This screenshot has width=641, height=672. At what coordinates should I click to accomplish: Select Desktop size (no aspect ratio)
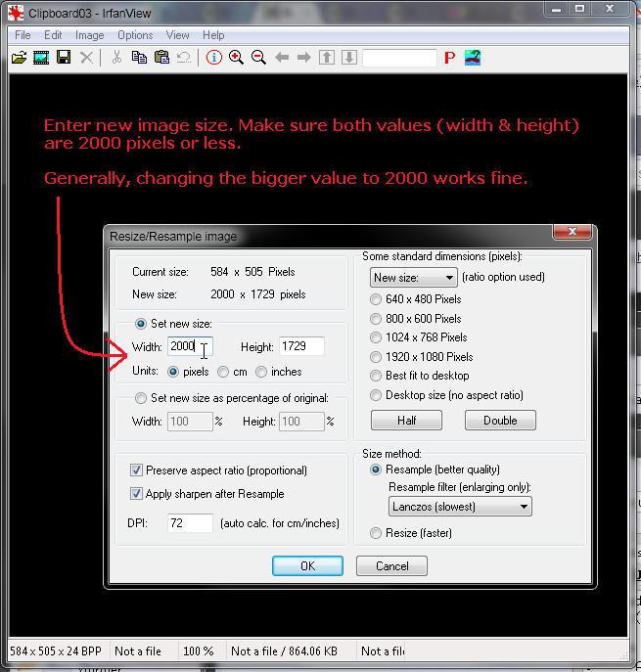pyautogui.click(x=376, y=395)
